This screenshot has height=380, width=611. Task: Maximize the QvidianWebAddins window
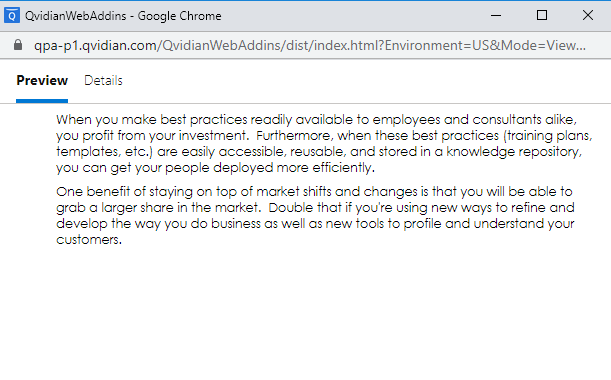coord(542,16)
